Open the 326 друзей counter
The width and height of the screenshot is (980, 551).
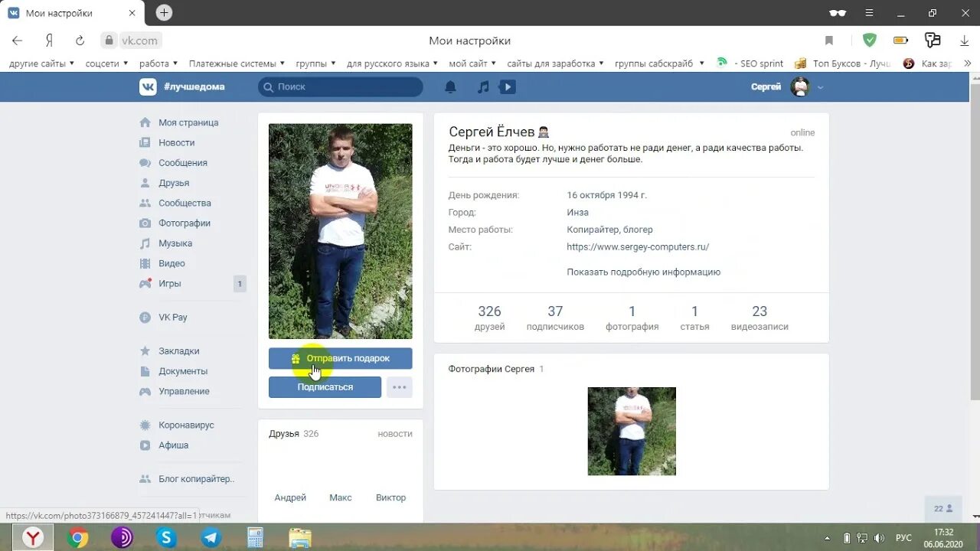[489, 318]
